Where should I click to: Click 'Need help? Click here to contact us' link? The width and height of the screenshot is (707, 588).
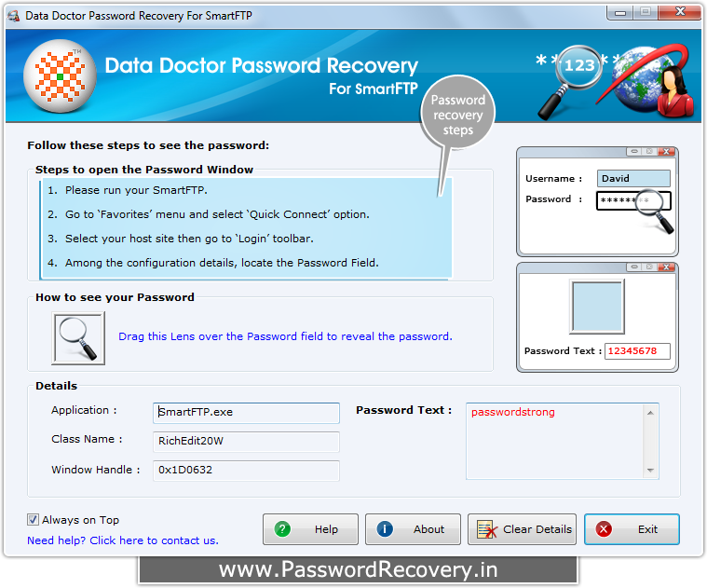click(x=123, y=540)
